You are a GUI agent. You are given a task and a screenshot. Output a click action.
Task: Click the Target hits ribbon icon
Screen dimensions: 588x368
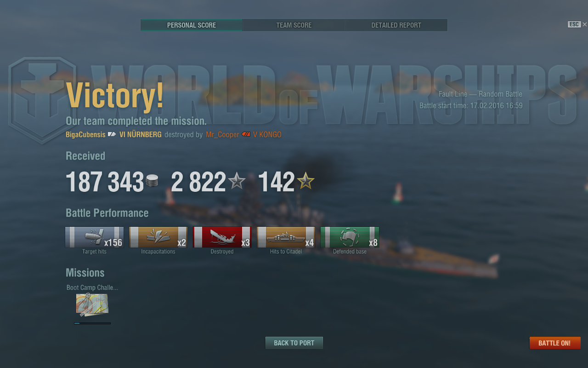(x=94, y=237)
